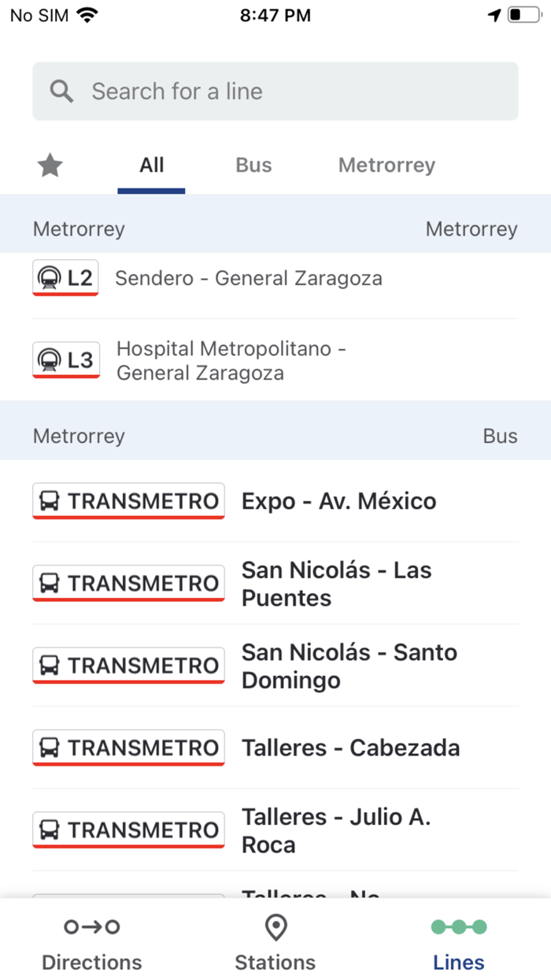Viewport: 551px width, 980px height.
Task: Select San Nicolás - Santo Domingo route
Action: 349,666
